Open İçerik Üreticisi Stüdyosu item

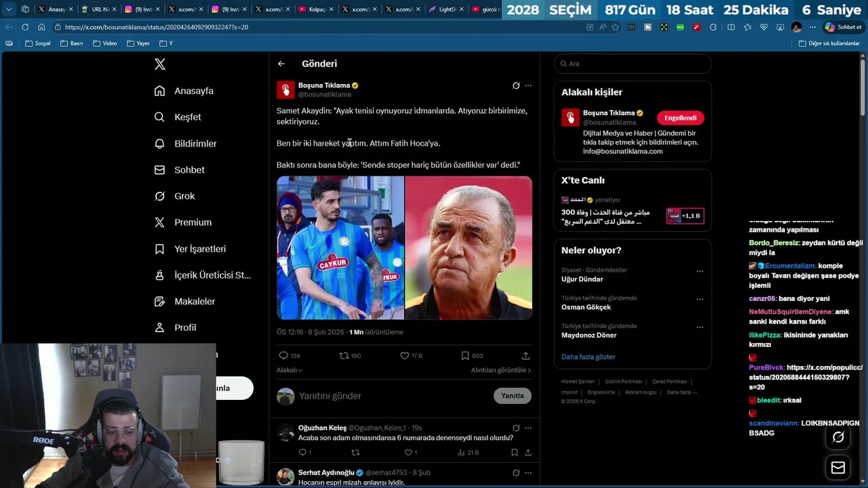[x=202, y=275]
